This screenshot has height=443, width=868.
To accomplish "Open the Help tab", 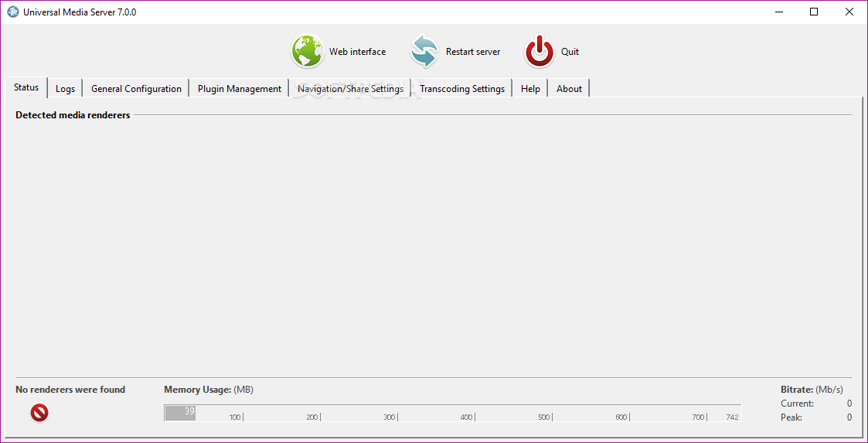I will click(x=530, y=89).
